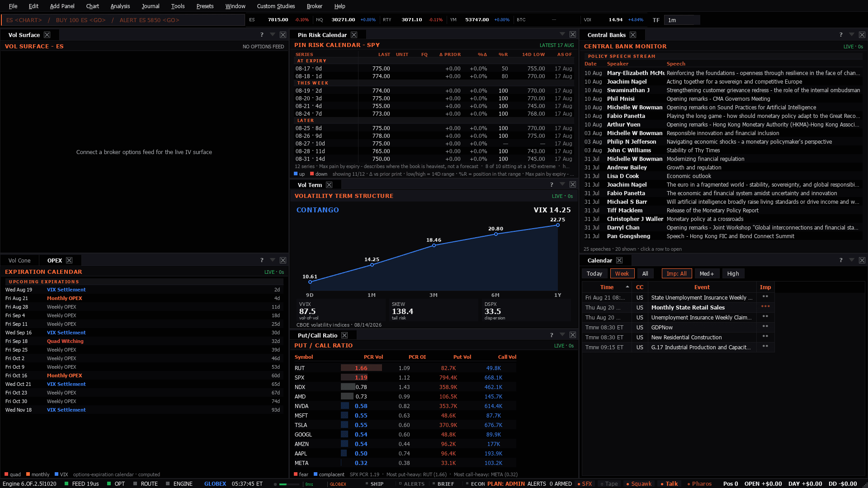Close the Put/Call Ratio tab X icon
868x488 pixels.
[344, 335]
